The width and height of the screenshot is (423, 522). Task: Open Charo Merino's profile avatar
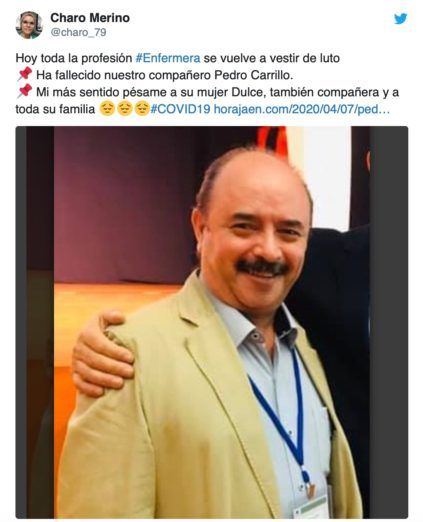click(x=29, y=25)
